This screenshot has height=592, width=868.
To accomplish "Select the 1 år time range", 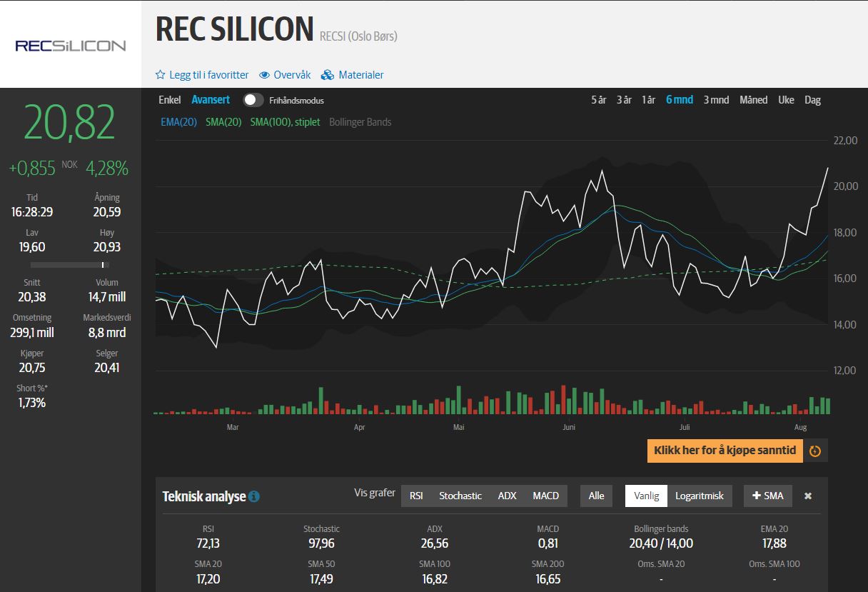I will click(648, 100).
